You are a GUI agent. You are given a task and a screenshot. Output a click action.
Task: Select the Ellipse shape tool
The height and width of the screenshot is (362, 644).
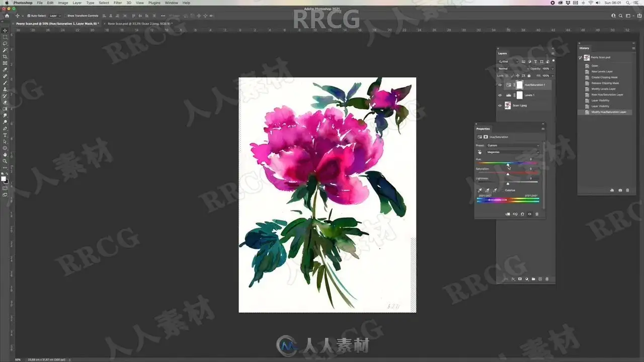[x=6, y=148]
